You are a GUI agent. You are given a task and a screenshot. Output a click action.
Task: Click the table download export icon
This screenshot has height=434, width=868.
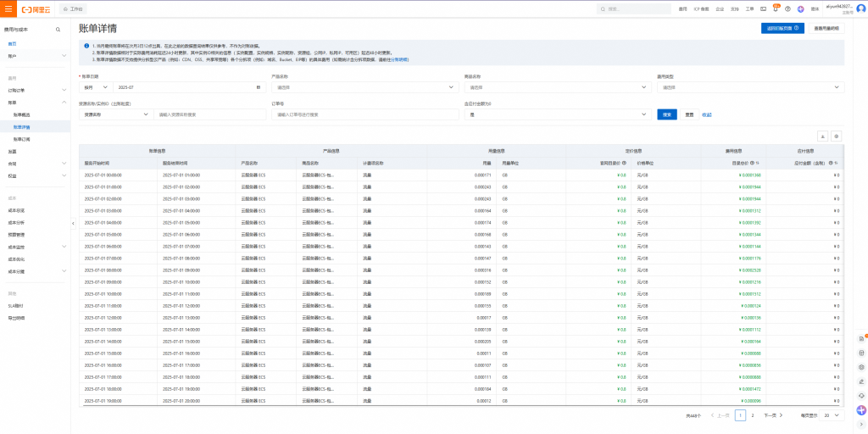(821, 136)
